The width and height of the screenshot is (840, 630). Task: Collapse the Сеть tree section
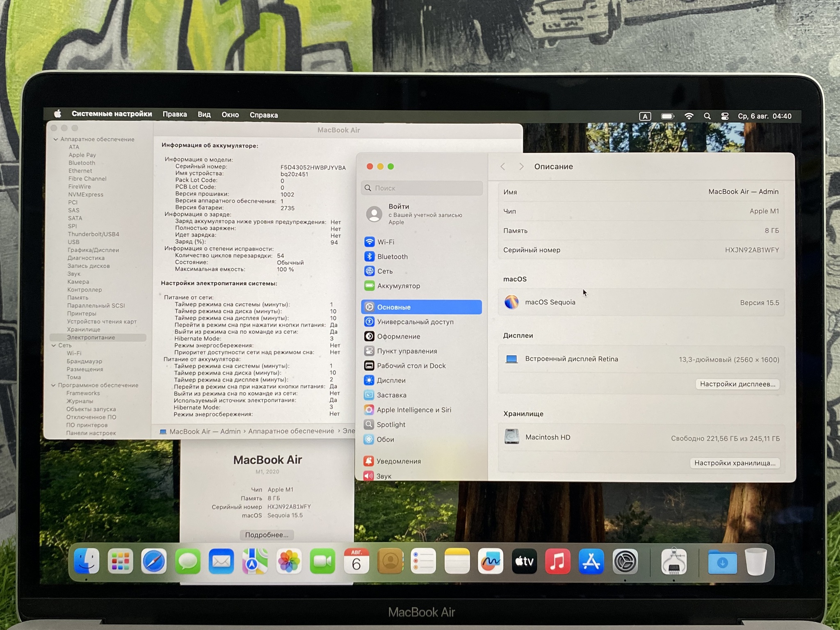click(54, 345)
